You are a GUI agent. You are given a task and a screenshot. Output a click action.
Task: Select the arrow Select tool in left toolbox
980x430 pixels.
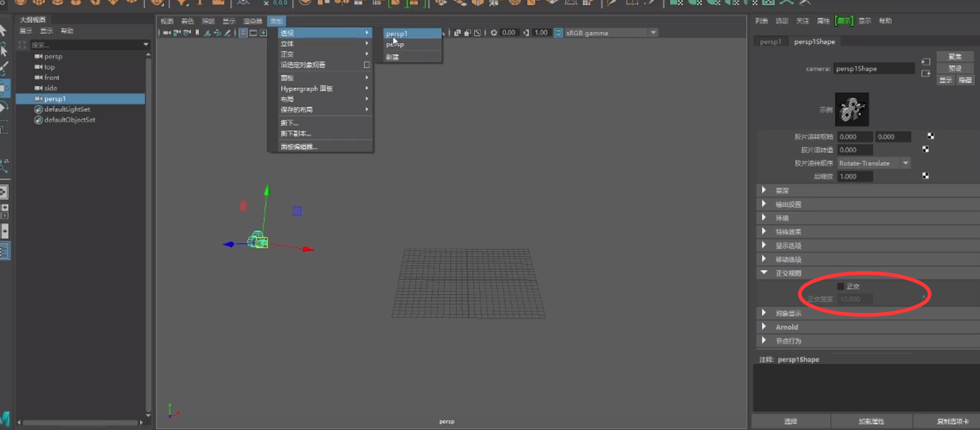(3, 30)
